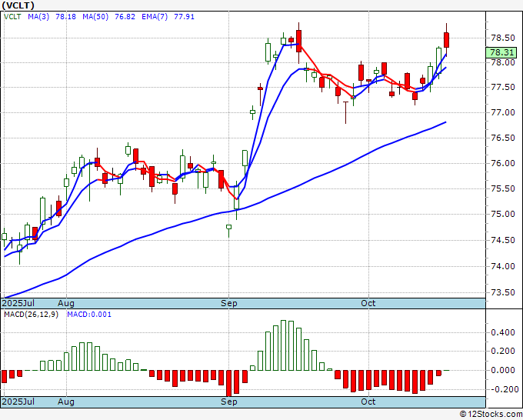Viewport: 523px width, 420px height.
Task: Click the 0.200 MACD axis label
Action: (503, 351)
